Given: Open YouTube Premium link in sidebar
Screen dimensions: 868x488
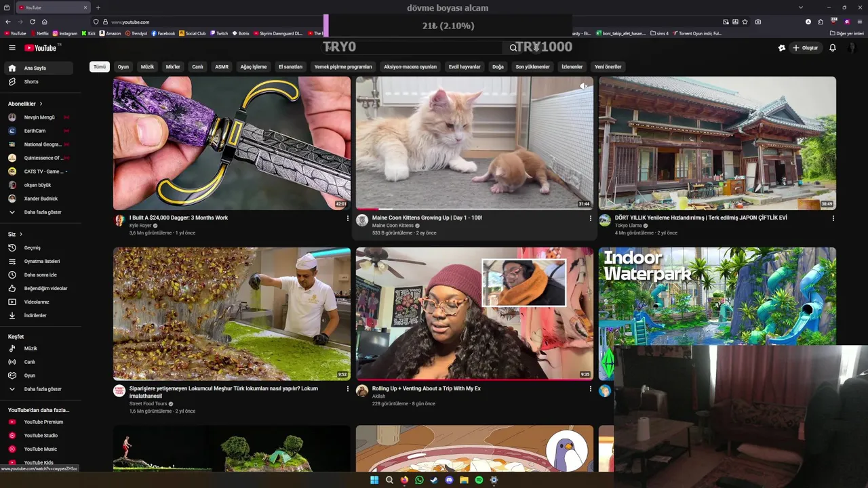Looking at the screenshot, I should coord(38,422).
